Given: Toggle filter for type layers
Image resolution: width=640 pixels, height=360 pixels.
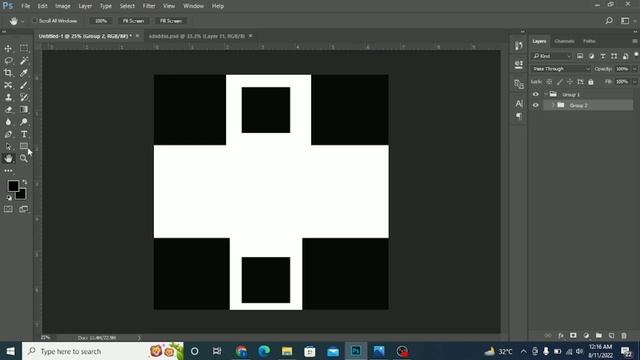Looking at the screenshot, I should [x=603, y=56].
